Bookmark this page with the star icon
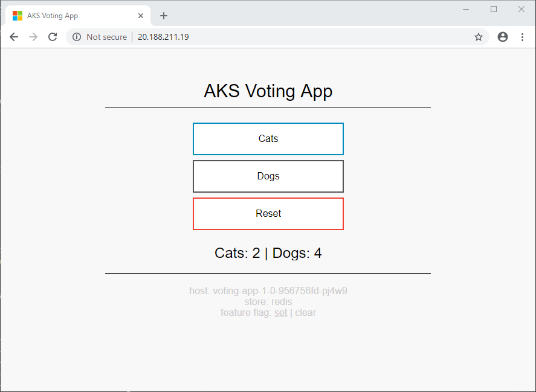 pos(479,37)
